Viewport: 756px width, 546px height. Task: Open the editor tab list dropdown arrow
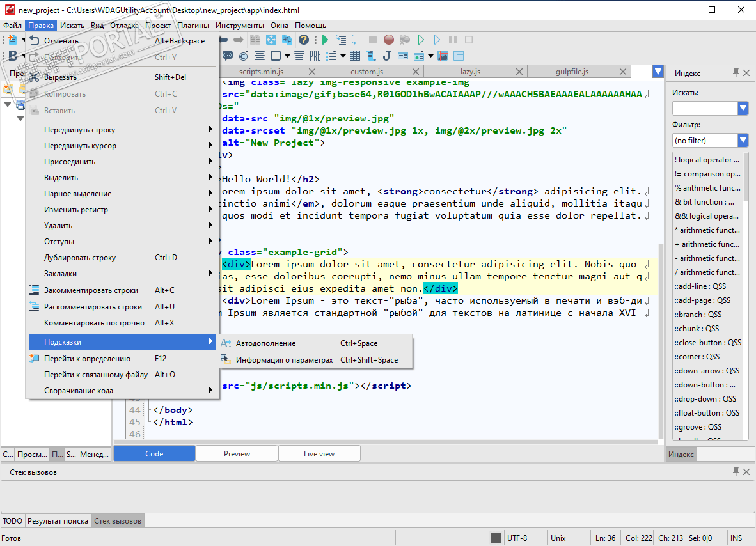tap(658, 72)
